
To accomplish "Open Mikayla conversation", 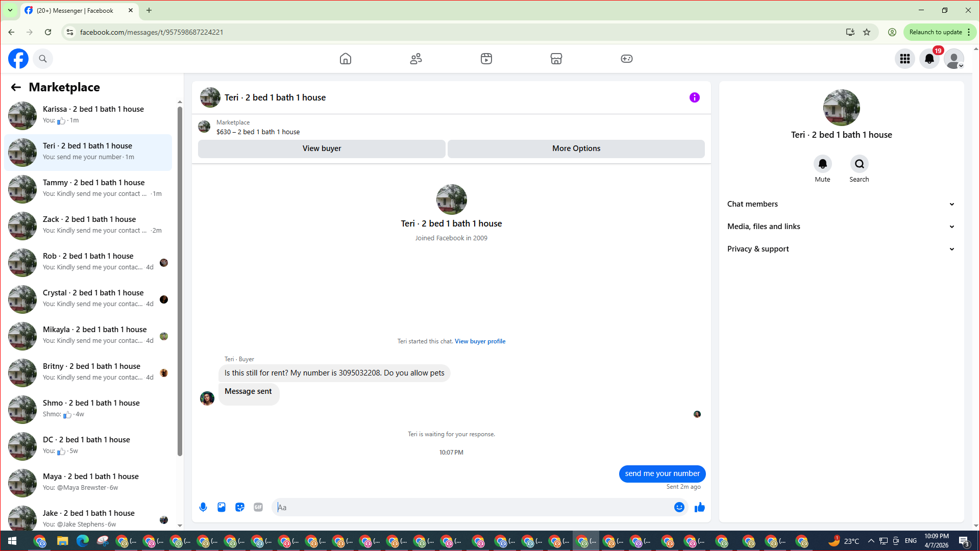I will click(x=88, y=336).
